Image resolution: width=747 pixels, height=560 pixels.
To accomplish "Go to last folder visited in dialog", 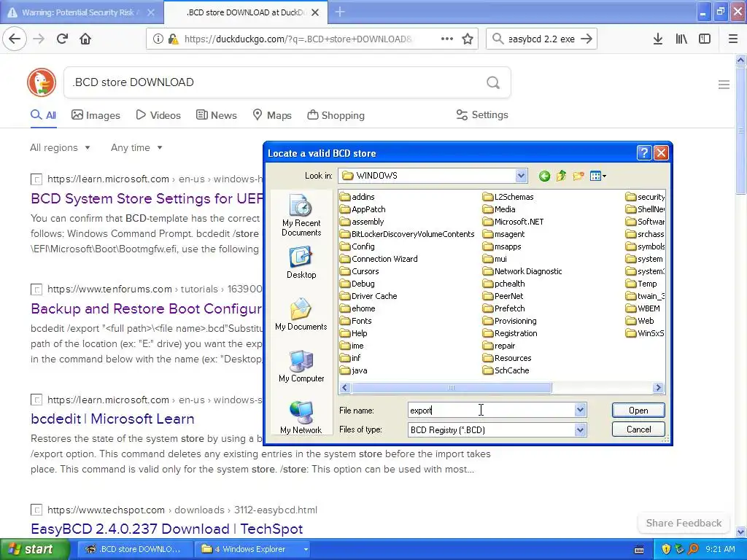I will point(544,176).
